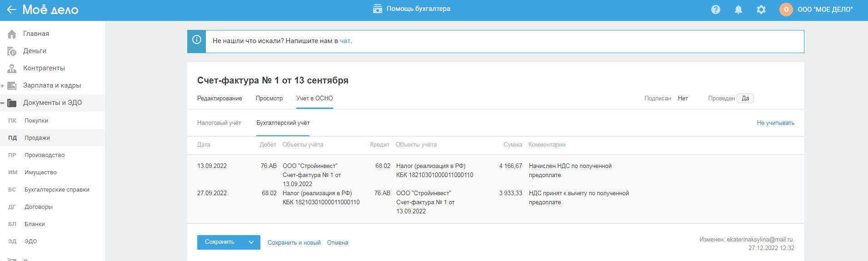The width and height of the screenshot is (868, 261).
Task: Select Покупки in the sidebar
Action: click(36, 121)
